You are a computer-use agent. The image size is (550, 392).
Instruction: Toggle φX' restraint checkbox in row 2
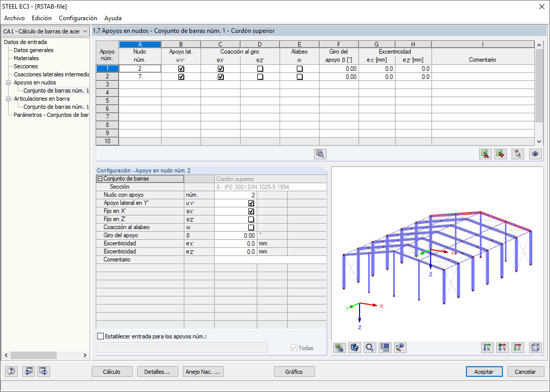coord(221,77)
